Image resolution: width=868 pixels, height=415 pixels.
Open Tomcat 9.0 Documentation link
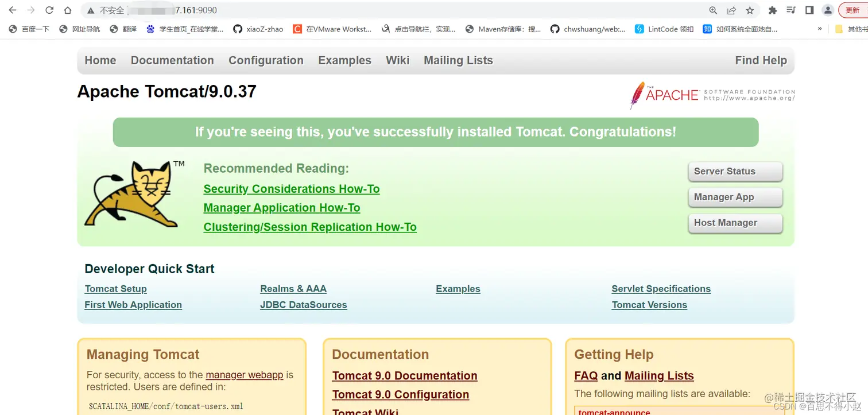click(405, 375)
